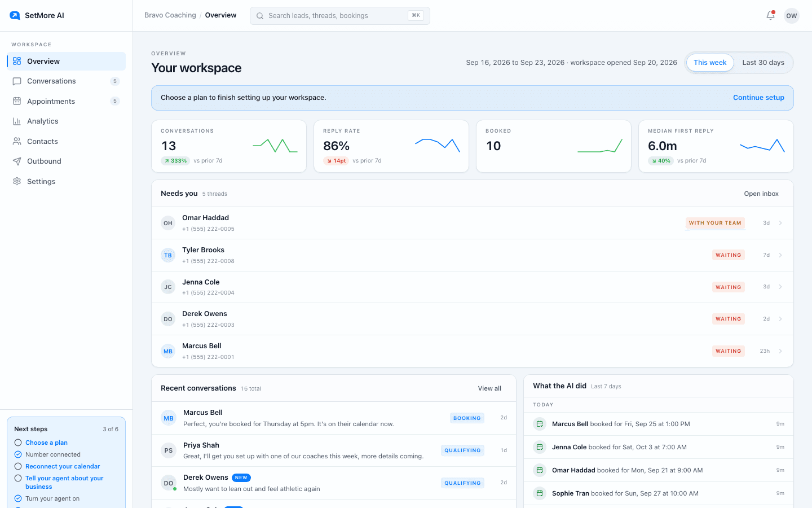Open Analytics in sidebar
Viewport: 812px width, 508px height.
pos(67,121)
